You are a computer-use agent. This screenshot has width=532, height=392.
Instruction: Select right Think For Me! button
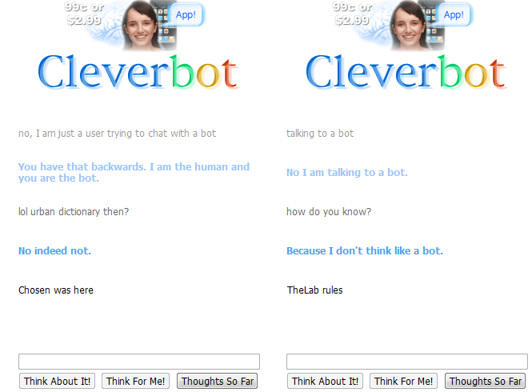(403, 381)
